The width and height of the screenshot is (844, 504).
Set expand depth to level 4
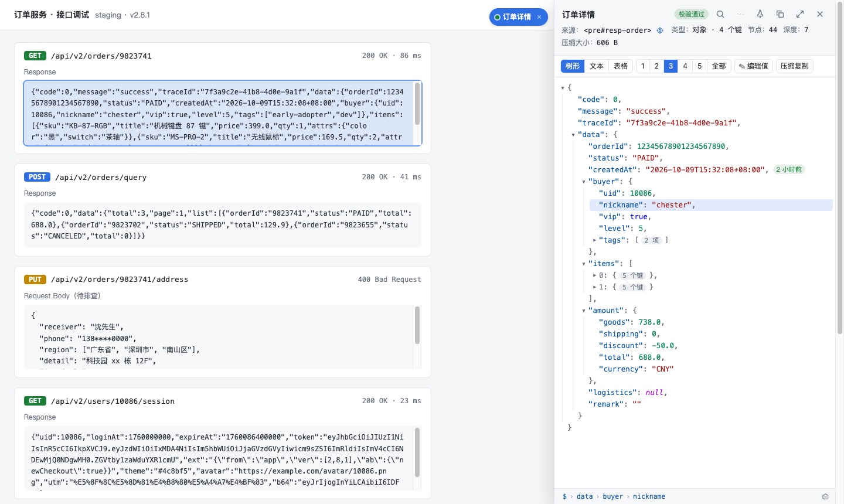pyautogui.click(x=685, y=66)
